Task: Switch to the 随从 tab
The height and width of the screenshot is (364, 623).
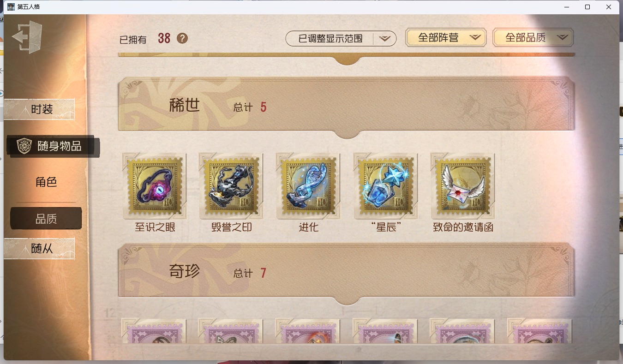Action: pos(39,249)
